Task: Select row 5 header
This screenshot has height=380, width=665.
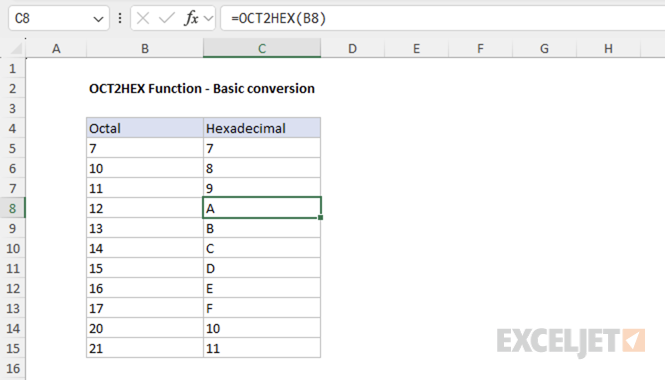Action: tap(12, 148)
